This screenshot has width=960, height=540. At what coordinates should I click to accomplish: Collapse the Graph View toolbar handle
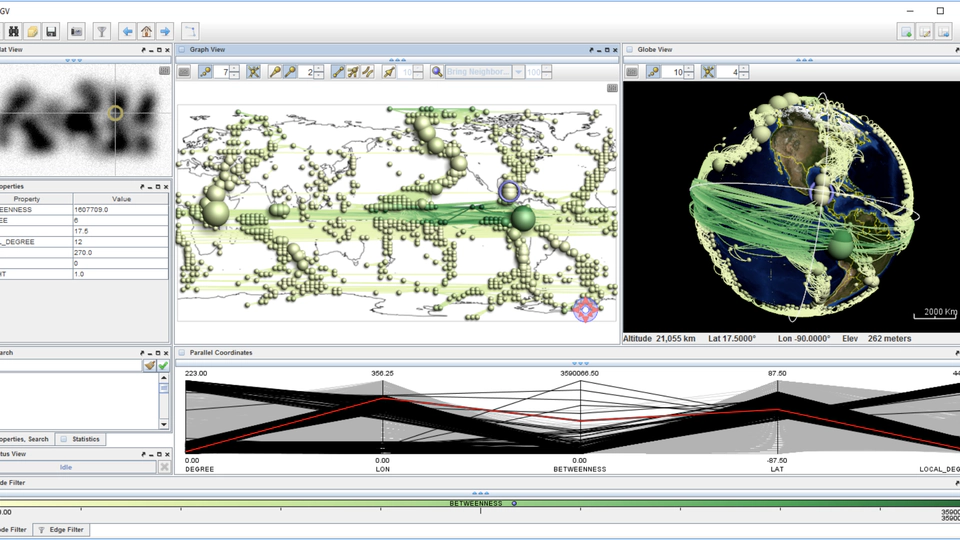[397, 60]
